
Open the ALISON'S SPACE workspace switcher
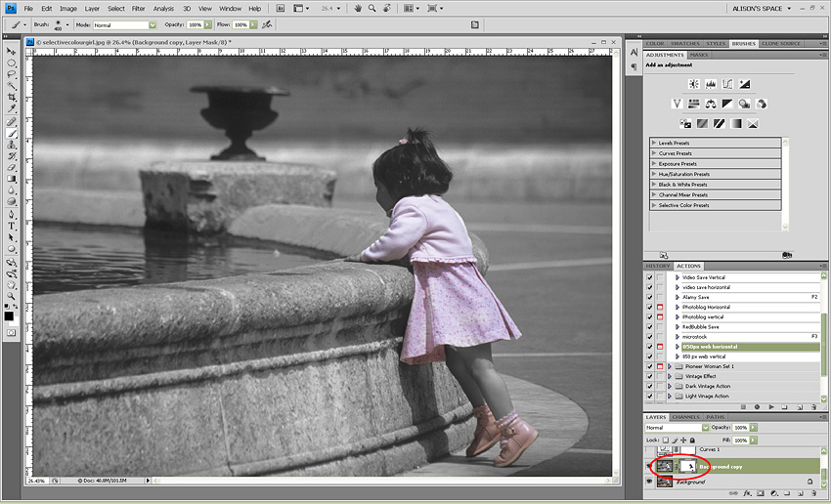[762, 9]
